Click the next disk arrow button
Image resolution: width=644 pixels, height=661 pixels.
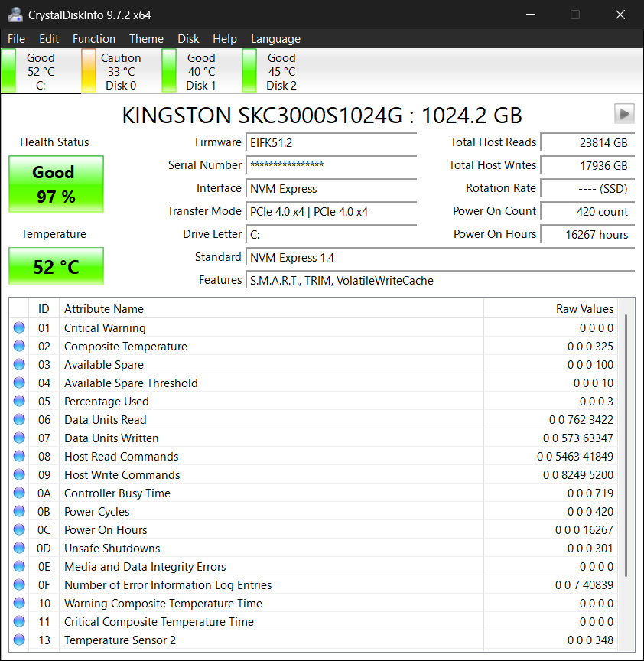coord(624,114)
